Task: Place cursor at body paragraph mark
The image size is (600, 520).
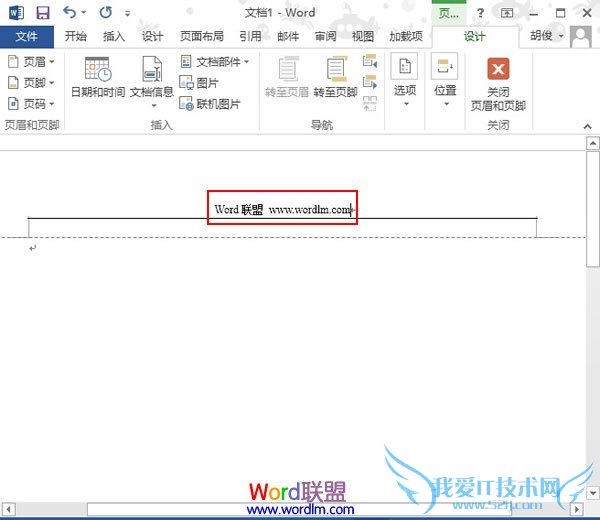Action: tap(33, 248)
